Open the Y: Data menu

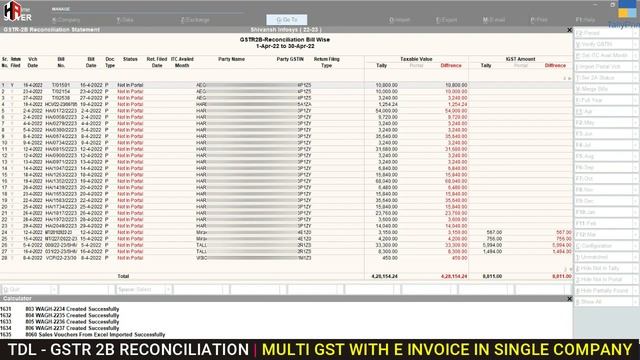click(x=125, y=20)
